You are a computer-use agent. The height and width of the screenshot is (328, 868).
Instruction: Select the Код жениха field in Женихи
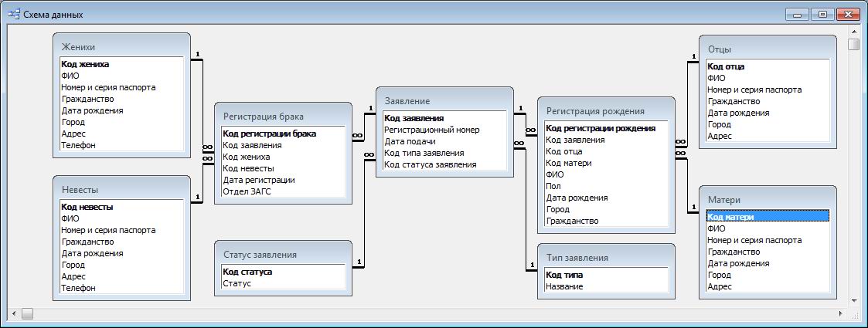pyautogui.click(x=85, y=64)
